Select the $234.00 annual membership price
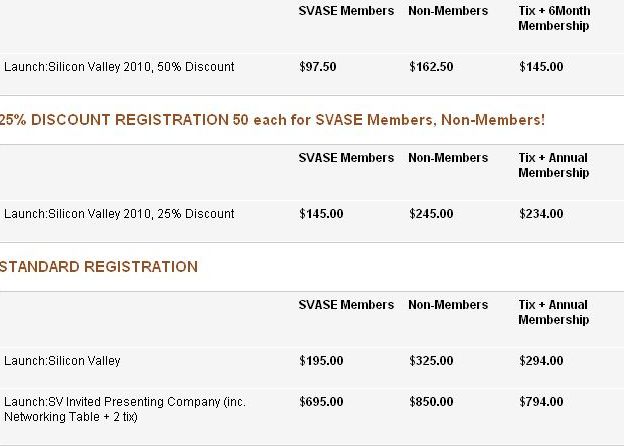624x446 pixels. (x=541, y=214)
